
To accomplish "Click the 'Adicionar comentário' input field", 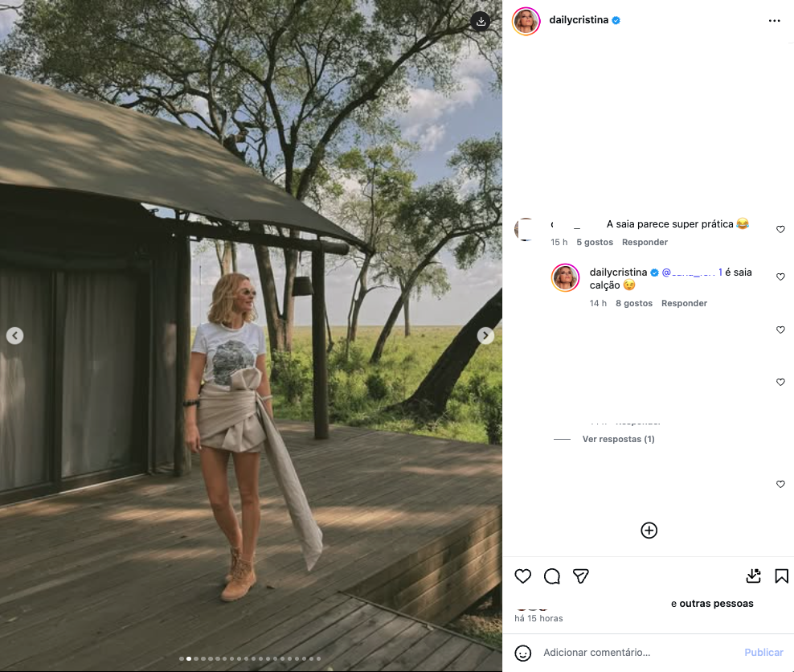I will [596, 652].
